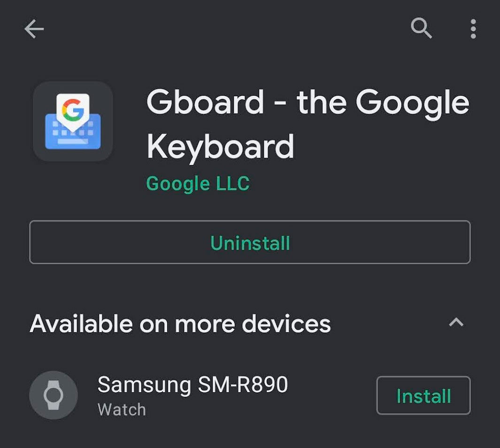Click the upward chevron arrow icon
500x448 pixels.
click(456, 322)
